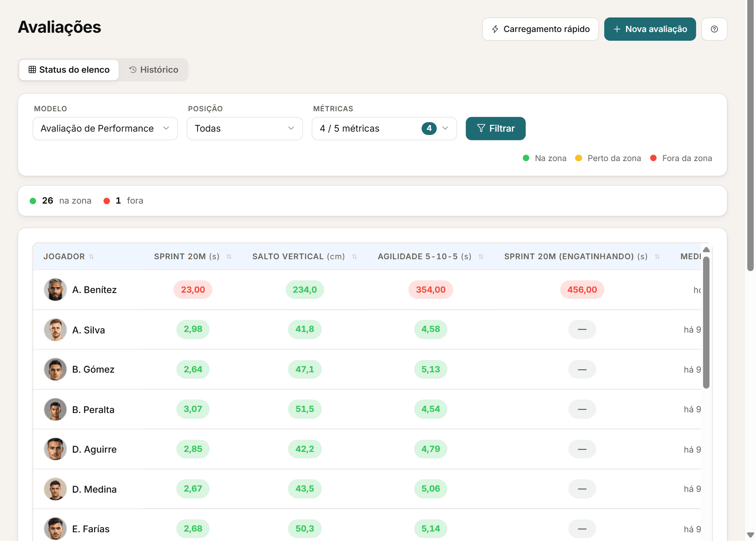
Task: Click the table vertical scrollbar thumb
Action: 706,323
